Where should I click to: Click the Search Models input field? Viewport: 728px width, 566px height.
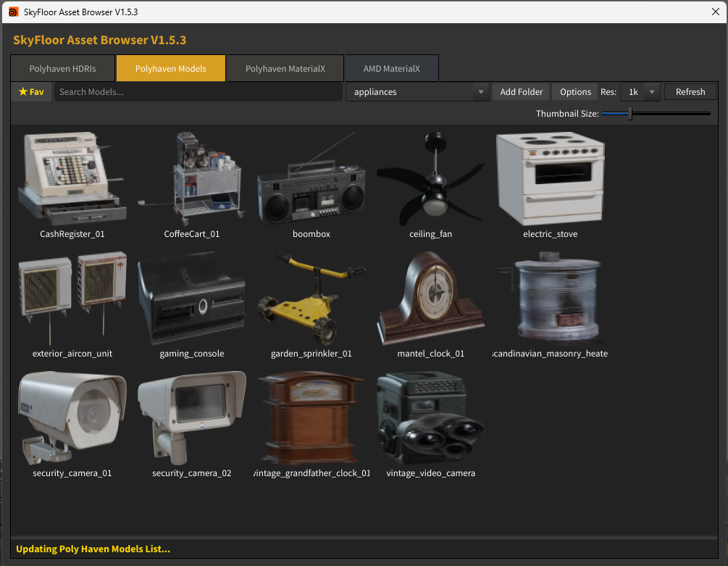point(198,92)
